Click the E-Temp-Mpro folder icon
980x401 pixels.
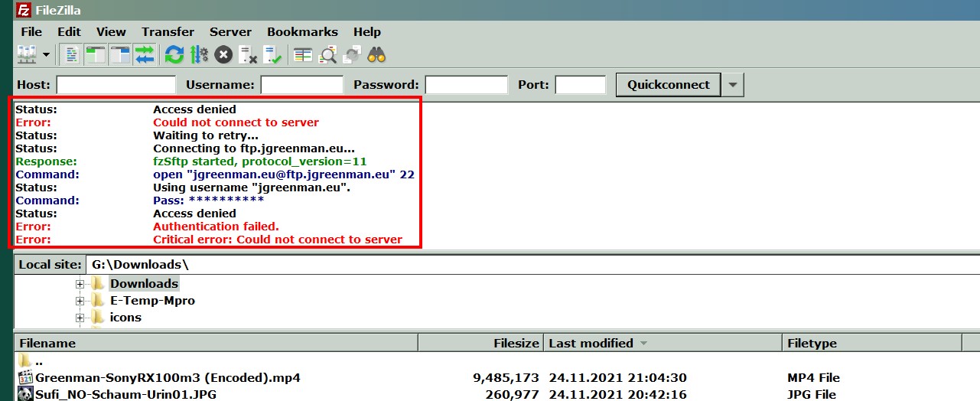(97, 301)
